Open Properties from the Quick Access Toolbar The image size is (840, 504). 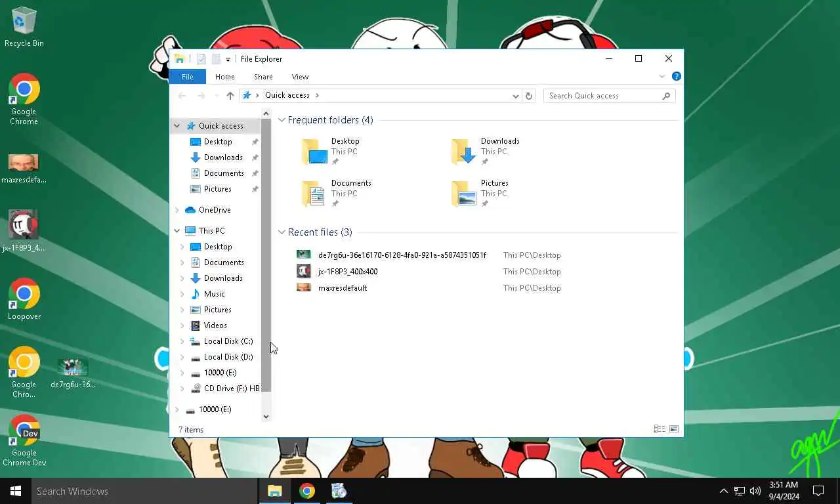(x=201, y=59)
